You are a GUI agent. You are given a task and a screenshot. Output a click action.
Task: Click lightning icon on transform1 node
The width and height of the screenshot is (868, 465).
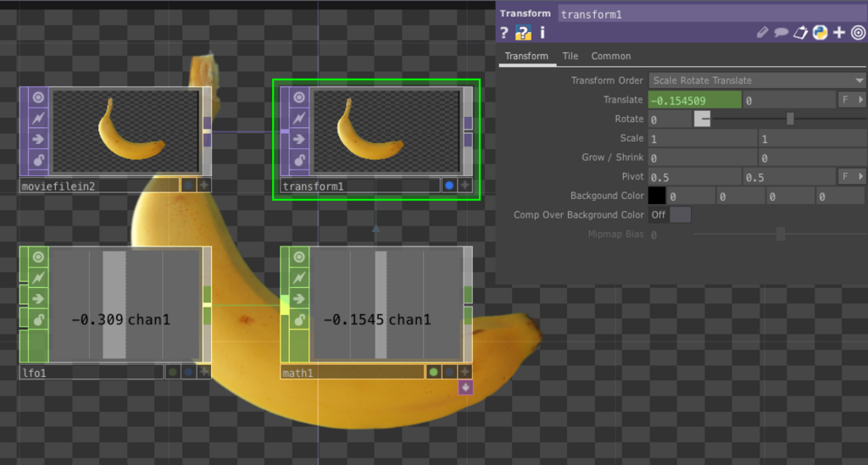click(299, 119)
